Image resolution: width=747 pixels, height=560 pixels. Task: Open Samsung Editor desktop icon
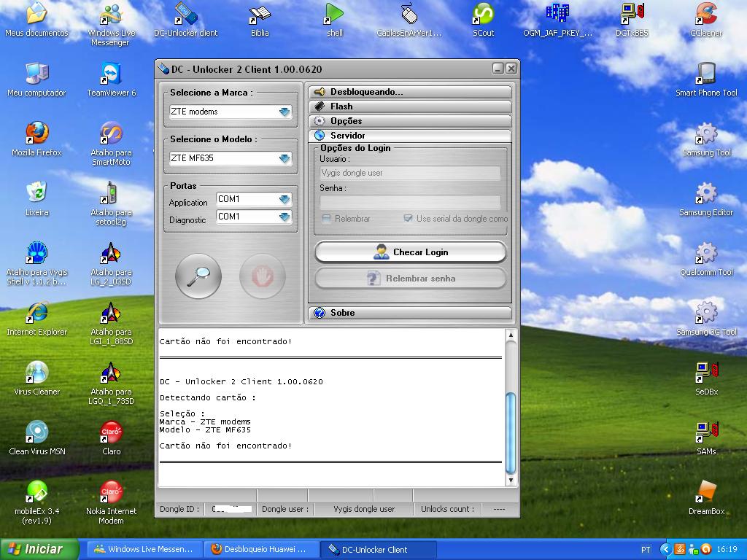coord(706,200)
